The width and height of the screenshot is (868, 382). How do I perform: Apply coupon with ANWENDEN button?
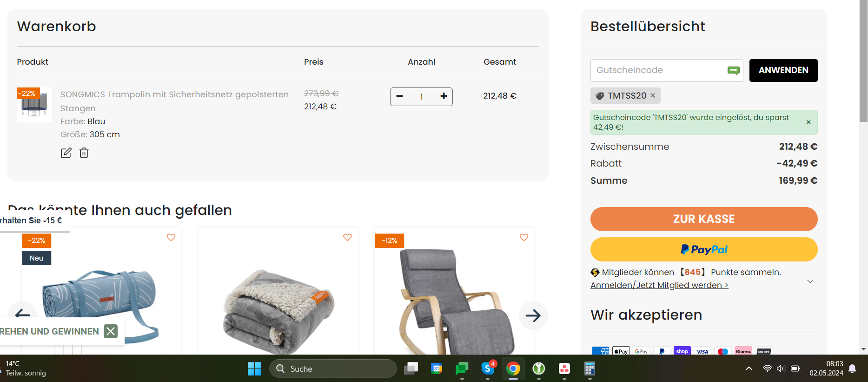pos(783,70)
